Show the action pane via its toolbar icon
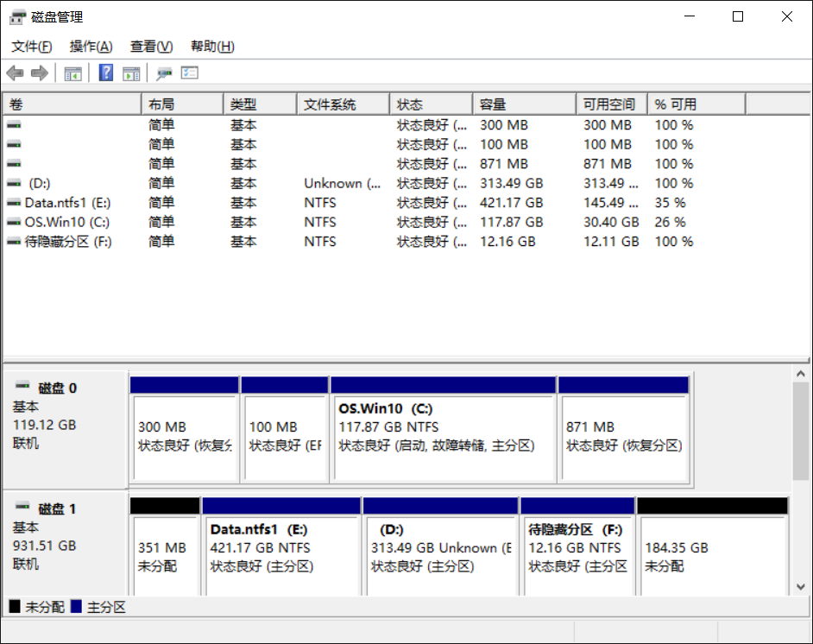813x644 pixels. pyautogui.click(x=131, y=73)
